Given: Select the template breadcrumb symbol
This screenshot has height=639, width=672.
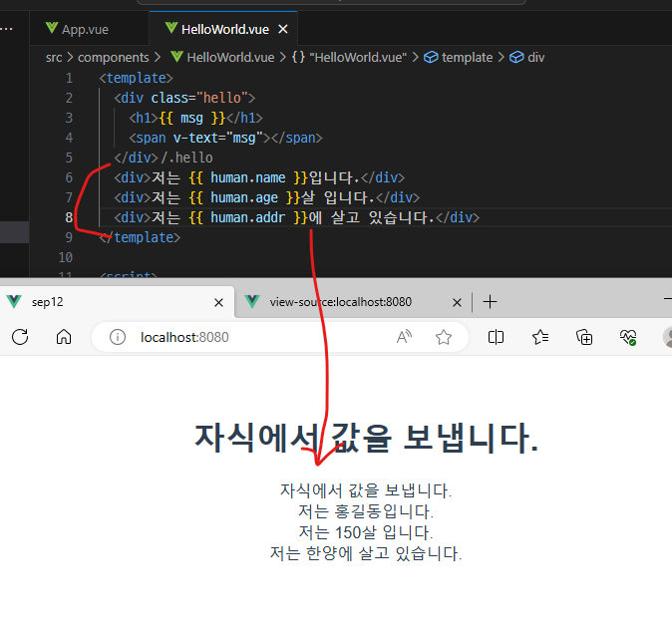Looking at the screenshot, I should pyautogui.click(x=468, y=58).
